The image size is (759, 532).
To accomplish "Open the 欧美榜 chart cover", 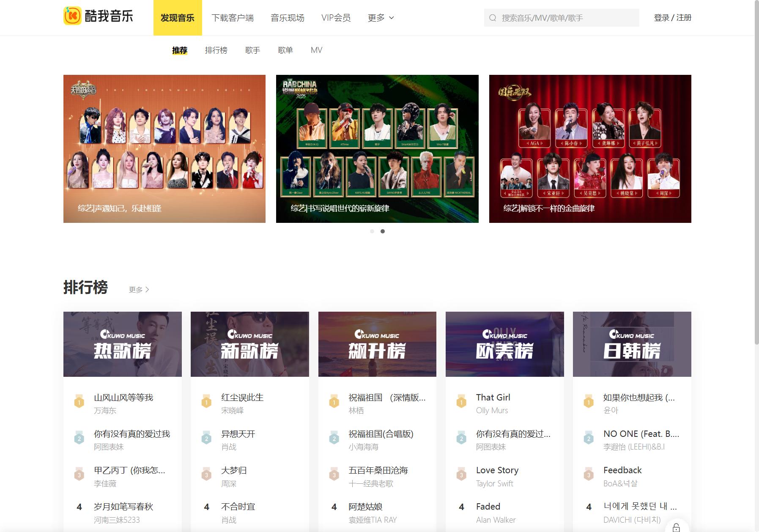I will (x=505, y=344).
